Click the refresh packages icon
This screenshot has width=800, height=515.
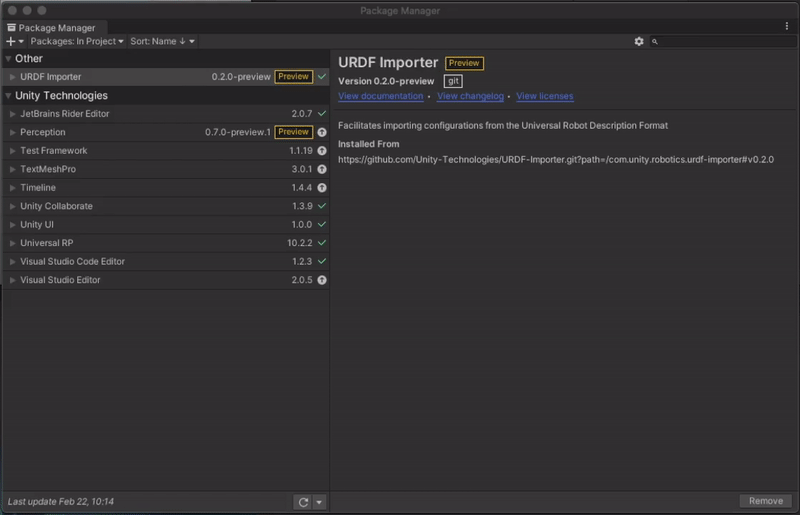(x=303, y=502)
